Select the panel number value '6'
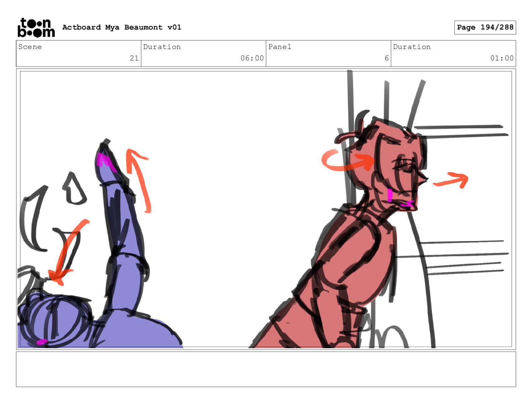Screen dimensions: 532x411 pyautogui.click(x=387, y=58)
